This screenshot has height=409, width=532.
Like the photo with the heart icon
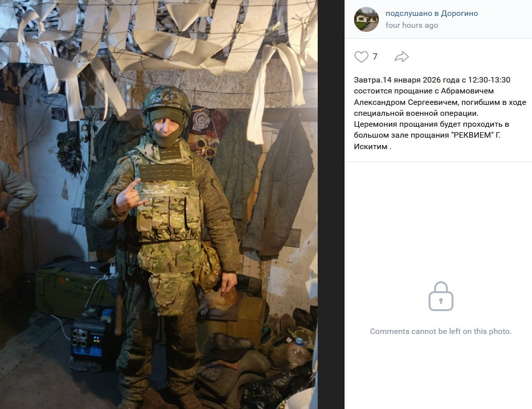[361, 57]
